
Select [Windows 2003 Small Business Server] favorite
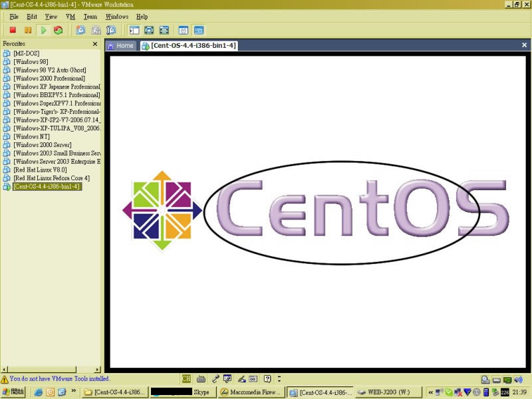pos(52,153)
